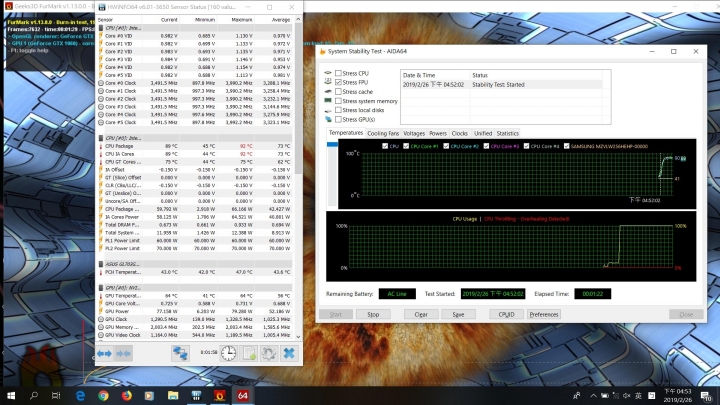Click Core #0 Clock sensor row icon
Image resolution: width=720 pixels, height=405 pixels.
point(101,83)
